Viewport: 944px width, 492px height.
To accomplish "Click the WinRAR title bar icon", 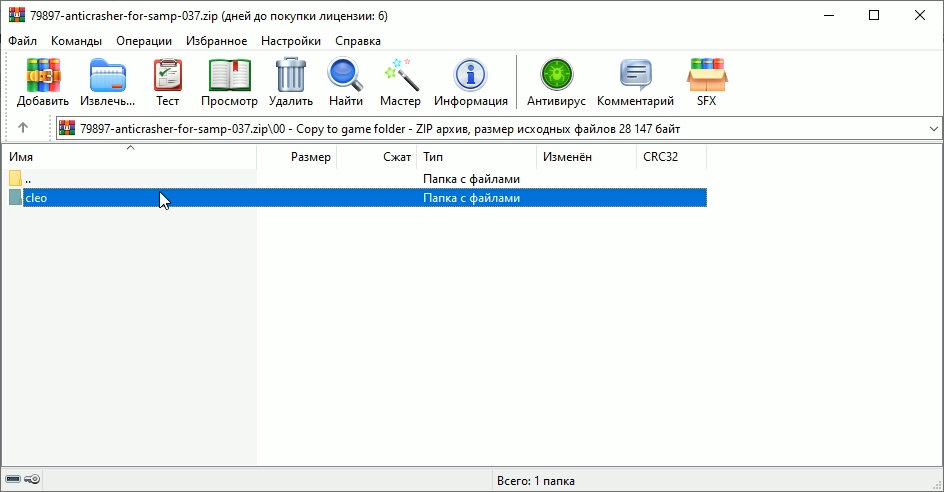I will tap(16, 15).
